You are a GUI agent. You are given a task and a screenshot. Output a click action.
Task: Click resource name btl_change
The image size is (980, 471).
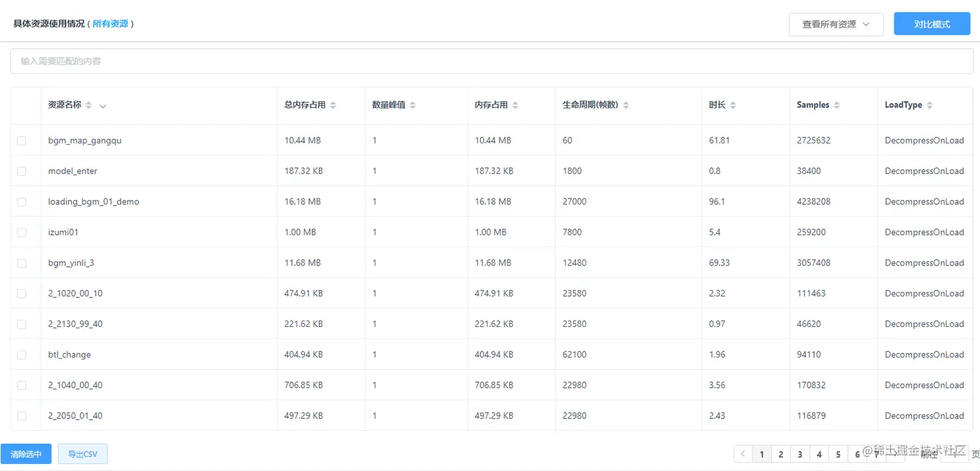(69, 355)
